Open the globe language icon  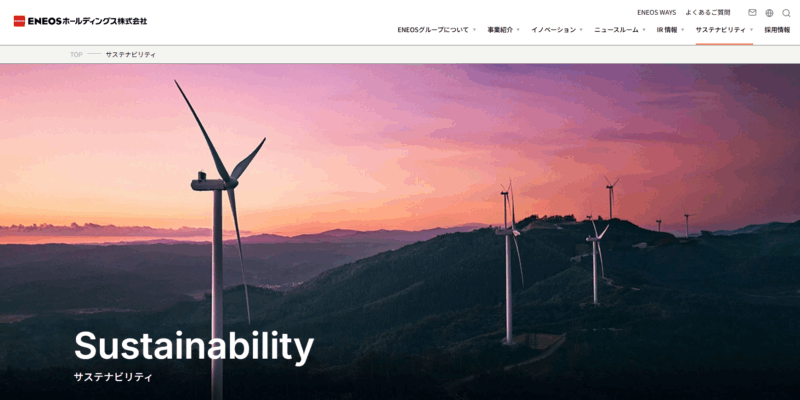pyautogui.click(x=769, y=13)
